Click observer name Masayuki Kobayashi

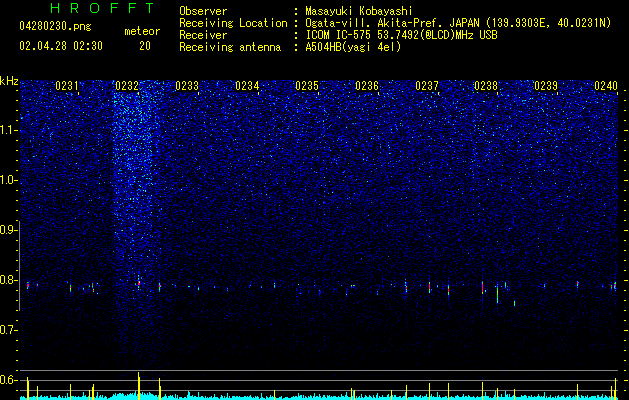359,11
